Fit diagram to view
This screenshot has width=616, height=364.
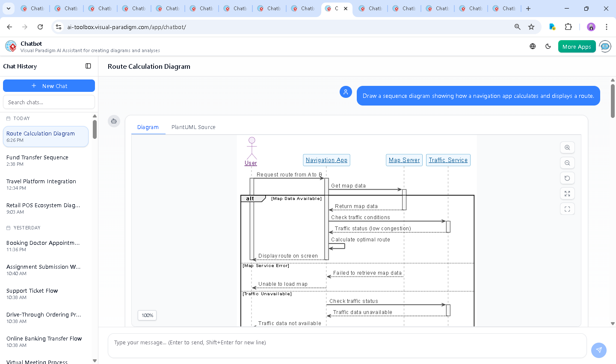pyautogui.click(x=567, y=194)
